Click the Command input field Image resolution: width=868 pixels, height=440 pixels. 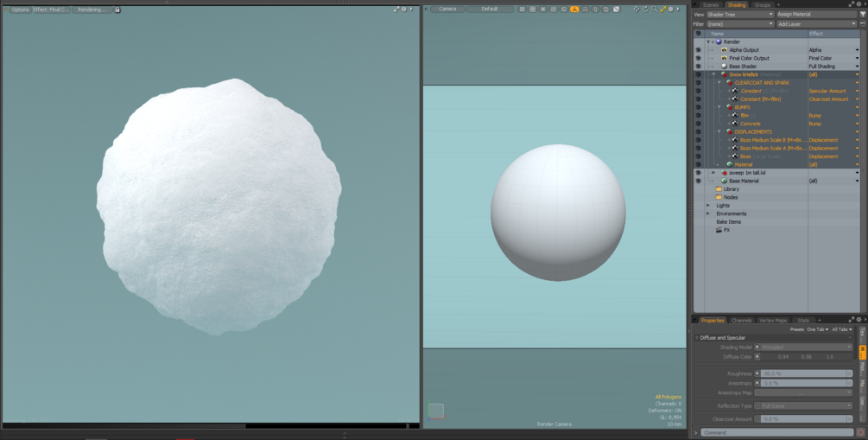coord(778,432)
